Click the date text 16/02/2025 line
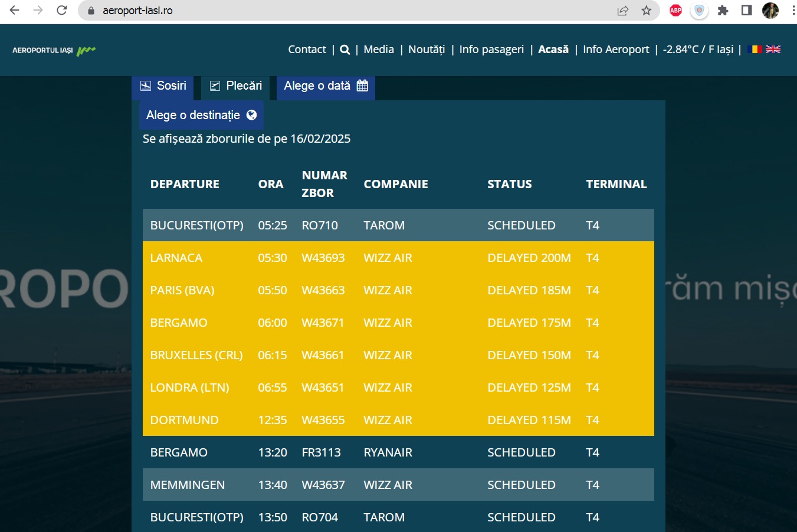Image resolution: width=797 pixels, height=532 pixels. [247, 139]
